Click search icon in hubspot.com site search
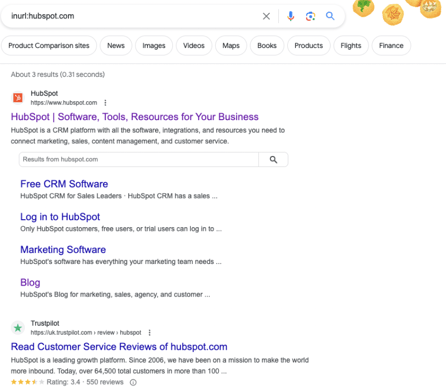 [273, 159]
